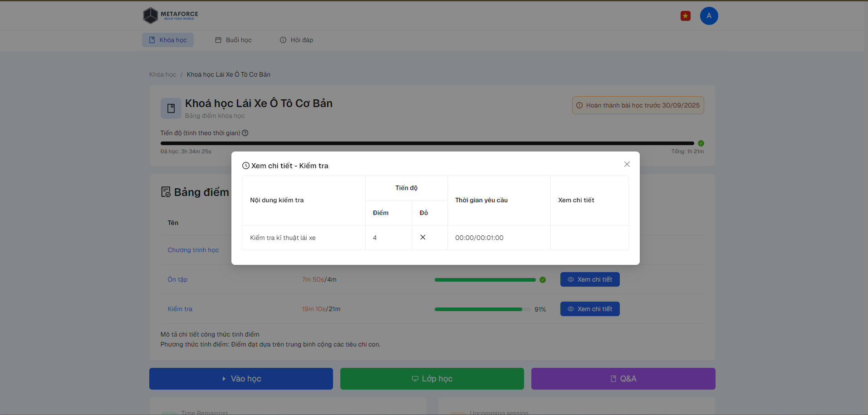This screenshot has width=868, height=415.
Task: Click green checkmark at progress bar end
Action: click(x=701, y=143)
